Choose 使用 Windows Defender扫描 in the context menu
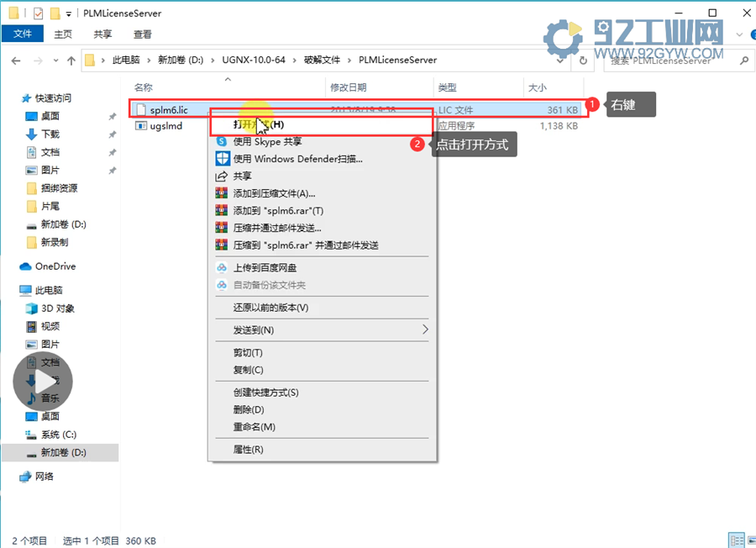The image size is (756, 548). (322, 159)
